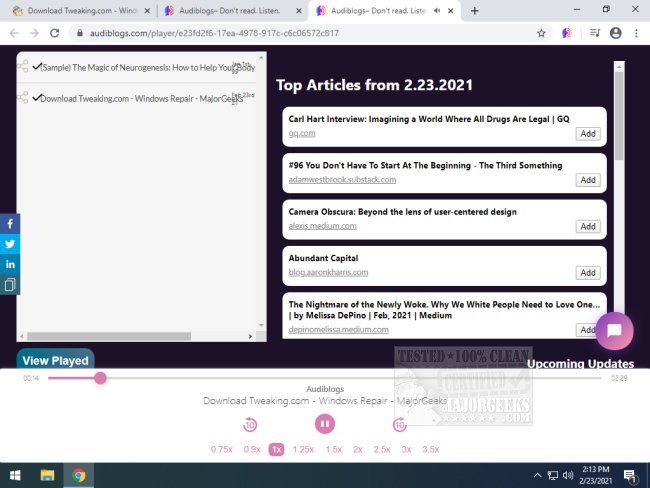Image resolution: width=650 pixels, height=488 pixels.
Task: Click the playlist horizontal scrollbar
Action: [x=109, y=336]
